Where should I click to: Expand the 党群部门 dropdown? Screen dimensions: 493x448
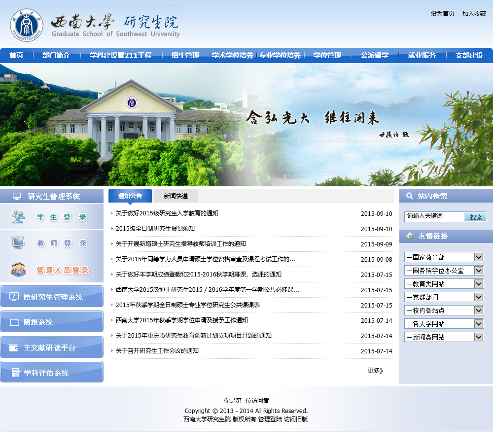444,297
